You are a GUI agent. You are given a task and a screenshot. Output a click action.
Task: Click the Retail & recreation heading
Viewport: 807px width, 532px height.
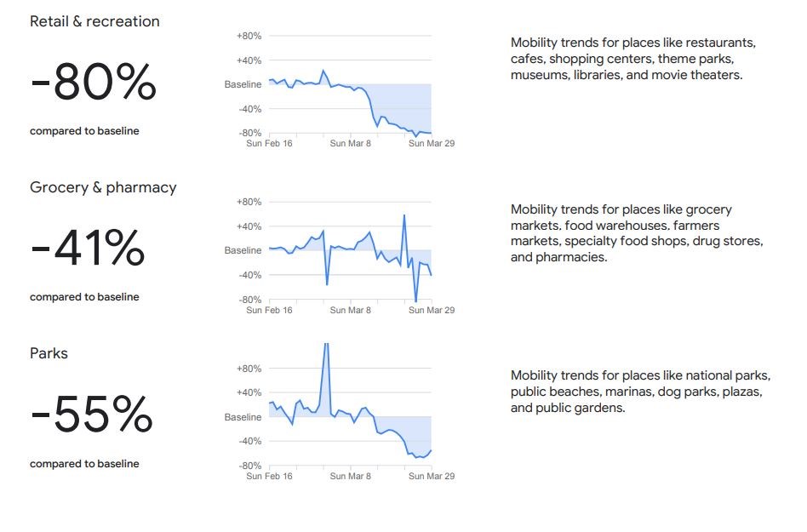tap(94, 22)
